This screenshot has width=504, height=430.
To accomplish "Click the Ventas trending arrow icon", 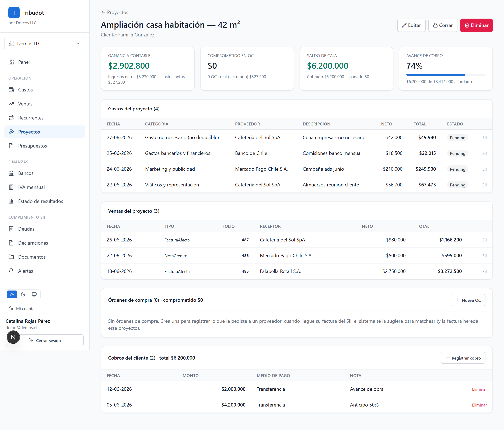I will [11, 104].
